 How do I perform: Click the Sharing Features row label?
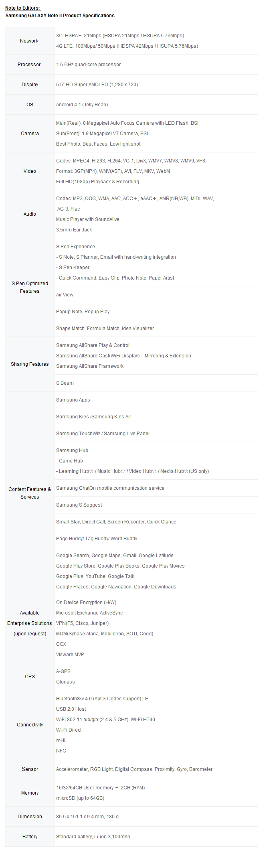[30, 364]
